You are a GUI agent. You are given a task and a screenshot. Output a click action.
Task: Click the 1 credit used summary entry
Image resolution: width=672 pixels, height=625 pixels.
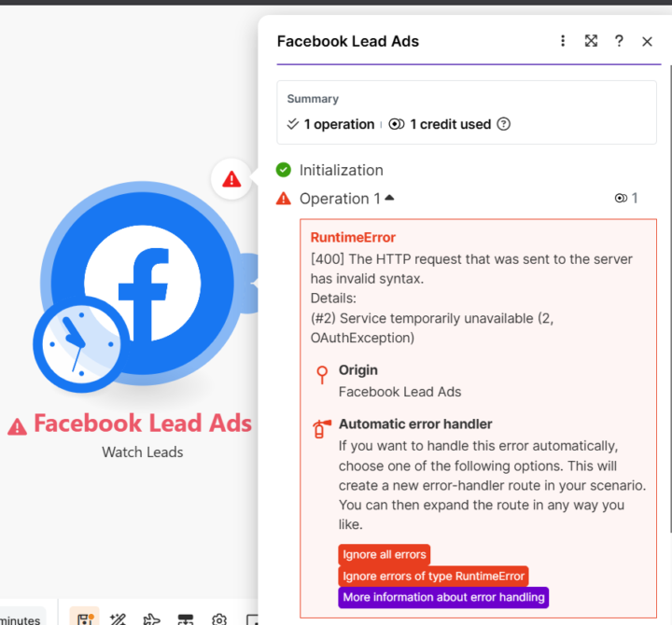click(441, 124)
